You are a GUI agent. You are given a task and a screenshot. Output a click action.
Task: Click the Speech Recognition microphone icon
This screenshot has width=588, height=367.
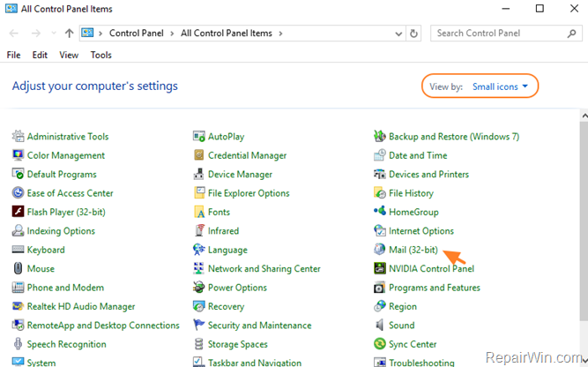tap(18, 344)
